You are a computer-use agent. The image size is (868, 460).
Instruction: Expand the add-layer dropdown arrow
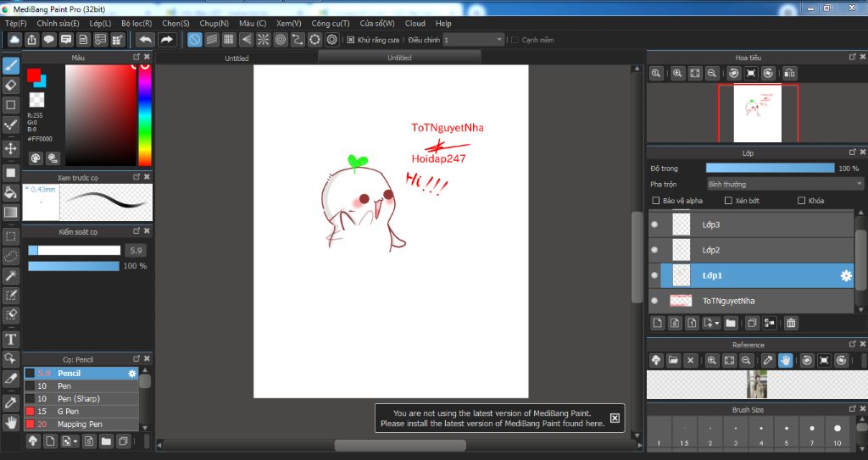pos(717,324)
